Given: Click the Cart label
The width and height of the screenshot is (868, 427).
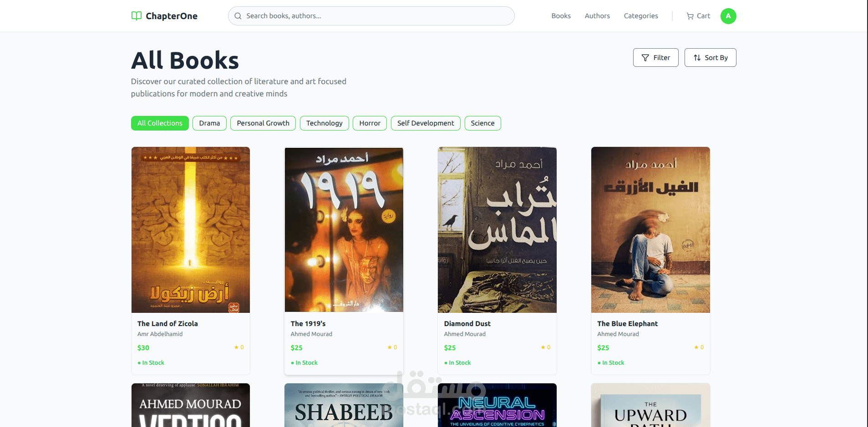Looking at the screenshot, I should 703,16.
